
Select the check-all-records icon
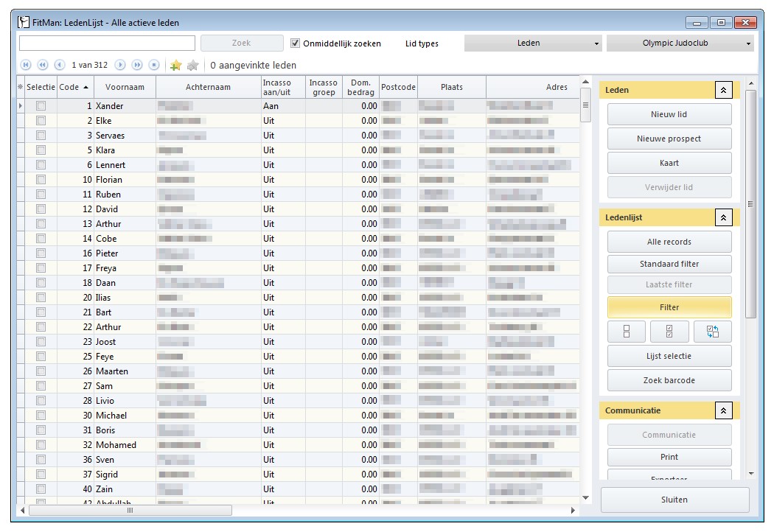coord(669,332)
